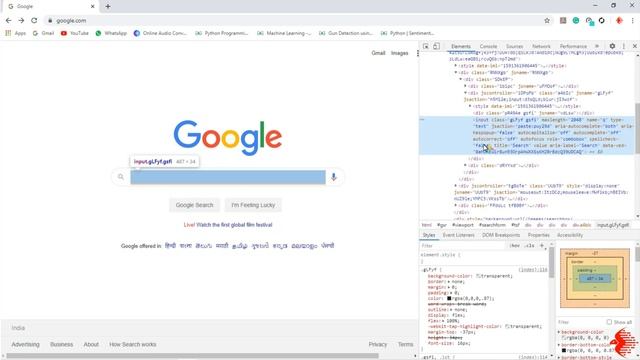640x360 pixels.
Task: Collapse the div with jscontroller attribute
Action: tap(465, 93)
